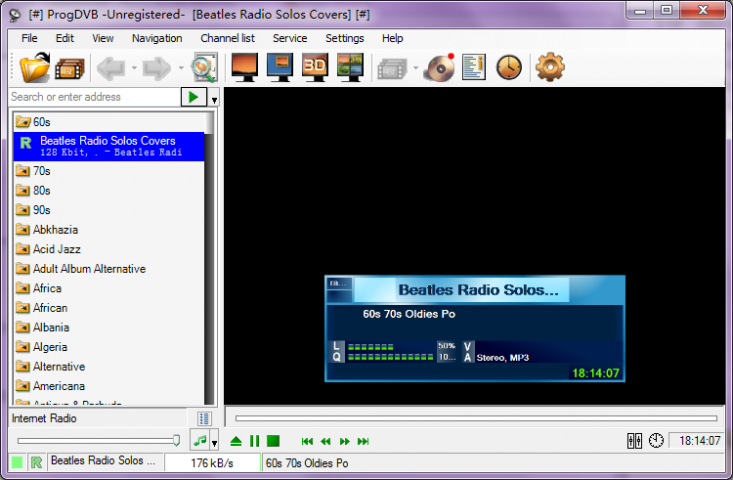This screenshot has height=480, width=733.
Task: Open the File menu
Action: click(x=29, y=38)
